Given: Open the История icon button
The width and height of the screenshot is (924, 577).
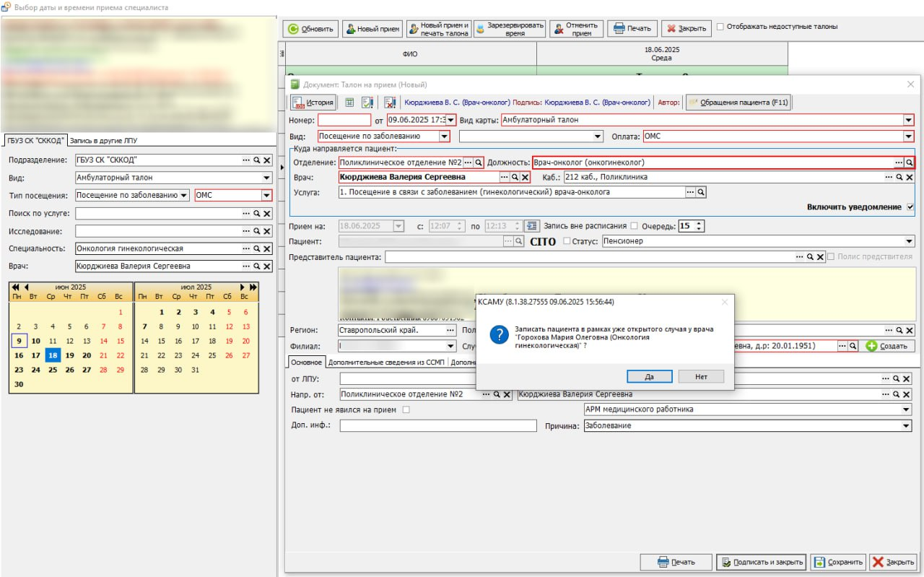Looking at the screenshot, I should click(x=313, y=103).
